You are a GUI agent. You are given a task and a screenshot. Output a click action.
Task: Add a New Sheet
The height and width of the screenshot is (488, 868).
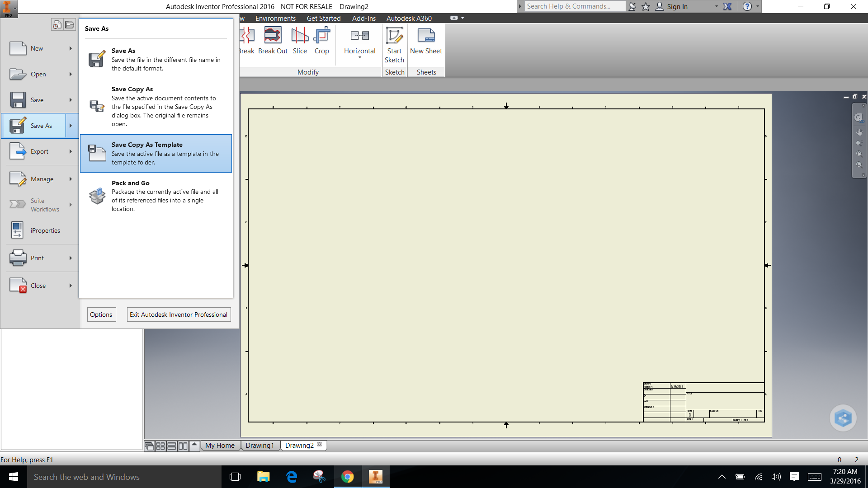(x=426, y=41)
